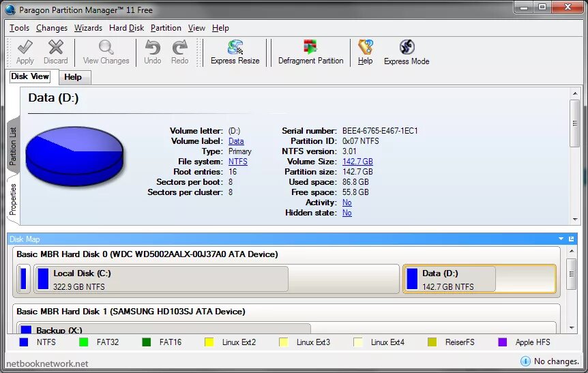Viewport: 588px width, 373px height.
Task: Open View Changes magnifier icon
Action: coord(106,47)
